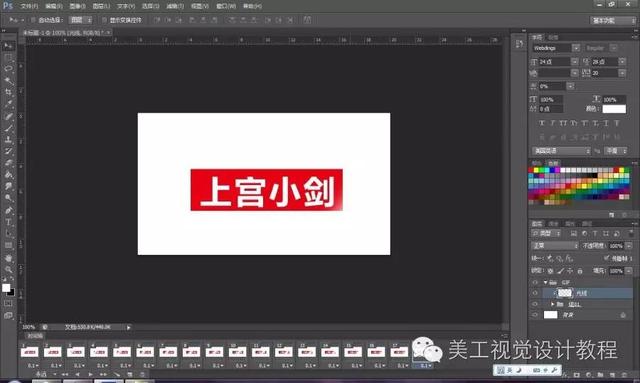Select the History Brush tool

[x=8, y=151]
